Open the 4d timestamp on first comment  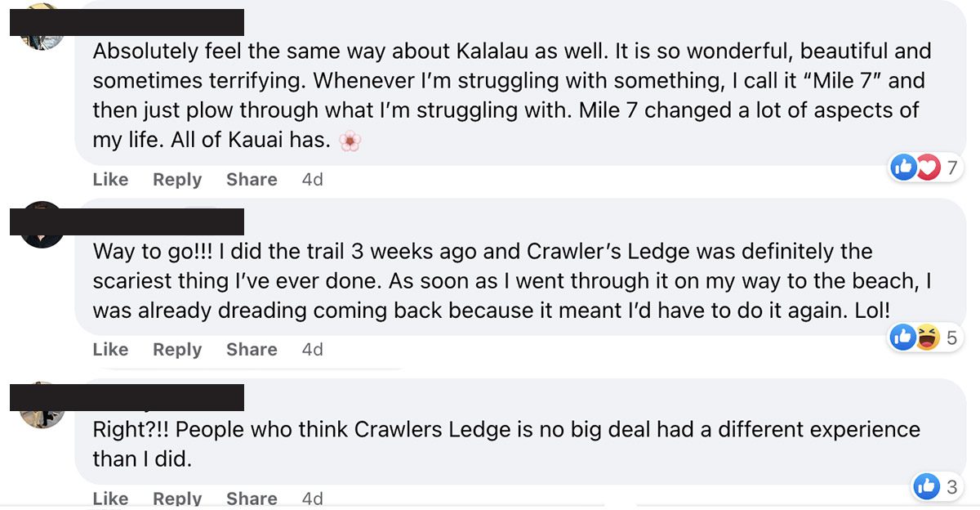click(x=313, y=180)
